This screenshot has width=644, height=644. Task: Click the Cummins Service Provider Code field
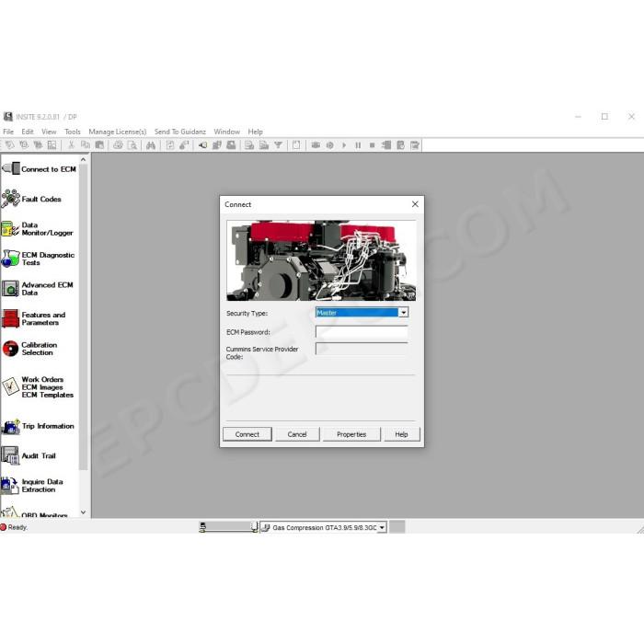point(362,349)
